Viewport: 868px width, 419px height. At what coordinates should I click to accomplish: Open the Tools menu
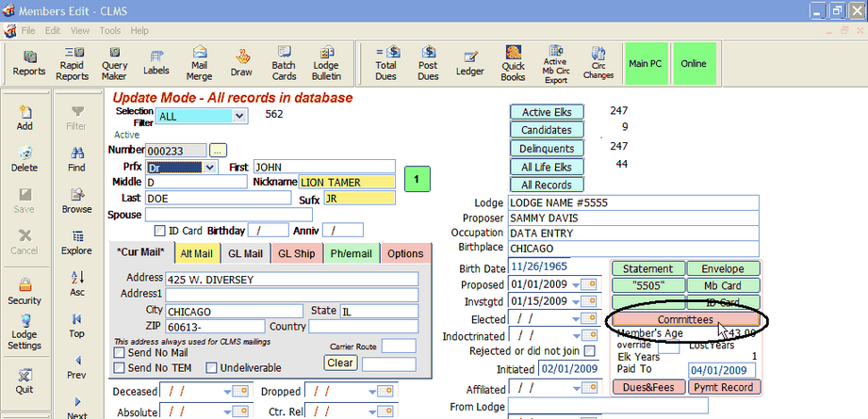(x=109, y=30)
